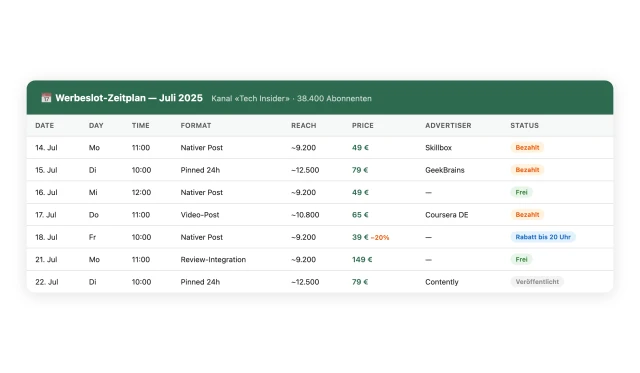The width and height of the screenshot is (640, 373).
Task: Click the Review-Integration format cell
Action: [213, 260]
